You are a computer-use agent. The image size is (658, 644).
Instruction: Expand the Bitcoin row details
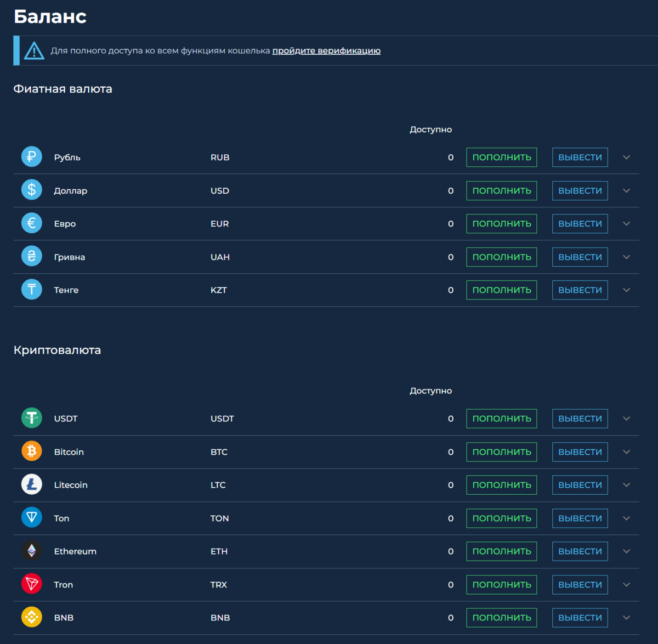coord(626,452)
